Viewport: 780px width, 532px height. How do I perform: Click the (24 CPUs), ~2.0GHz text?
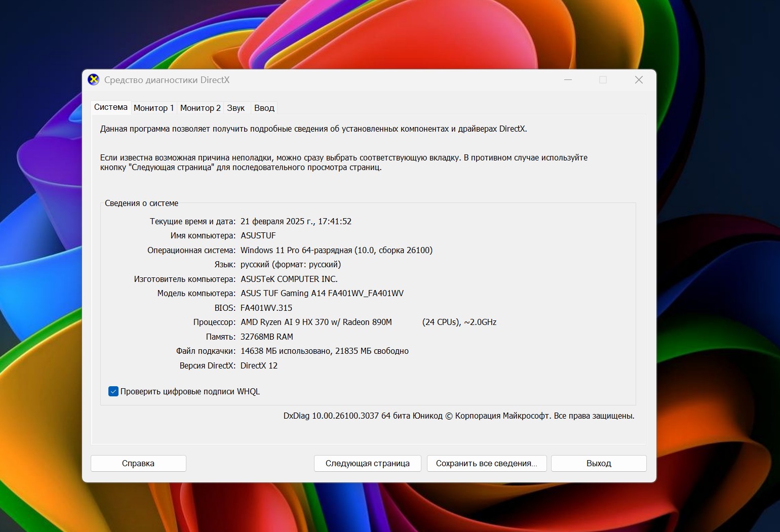(459, 322)
